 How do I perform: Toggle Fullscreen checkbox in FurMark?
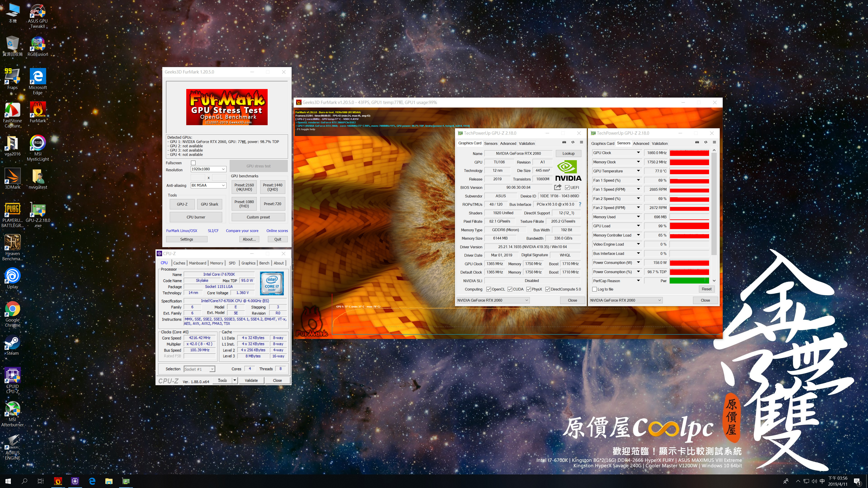point(193,163)
